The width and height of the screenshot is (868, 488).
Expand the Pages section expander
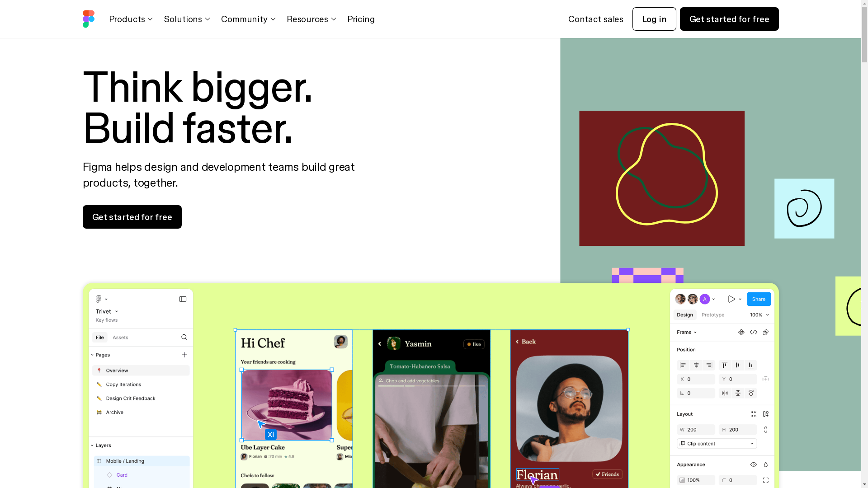tap(92, 355)
